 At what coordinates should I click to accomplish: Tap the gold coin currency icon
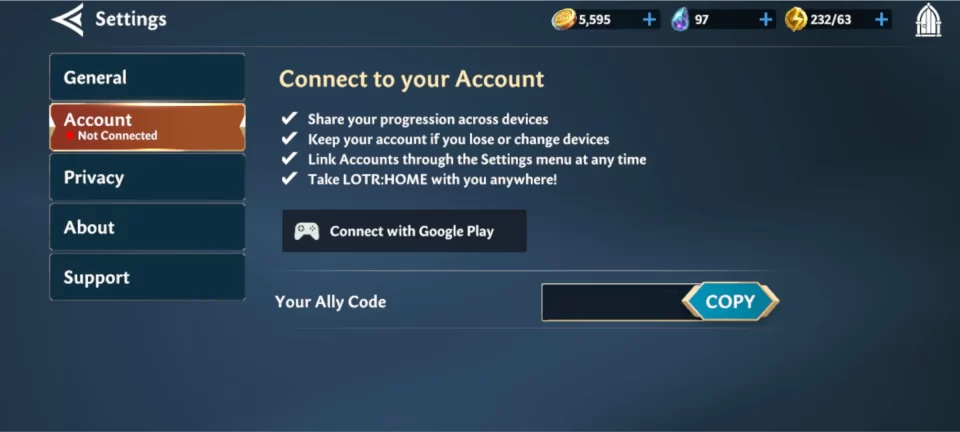(x=563, y=20)
